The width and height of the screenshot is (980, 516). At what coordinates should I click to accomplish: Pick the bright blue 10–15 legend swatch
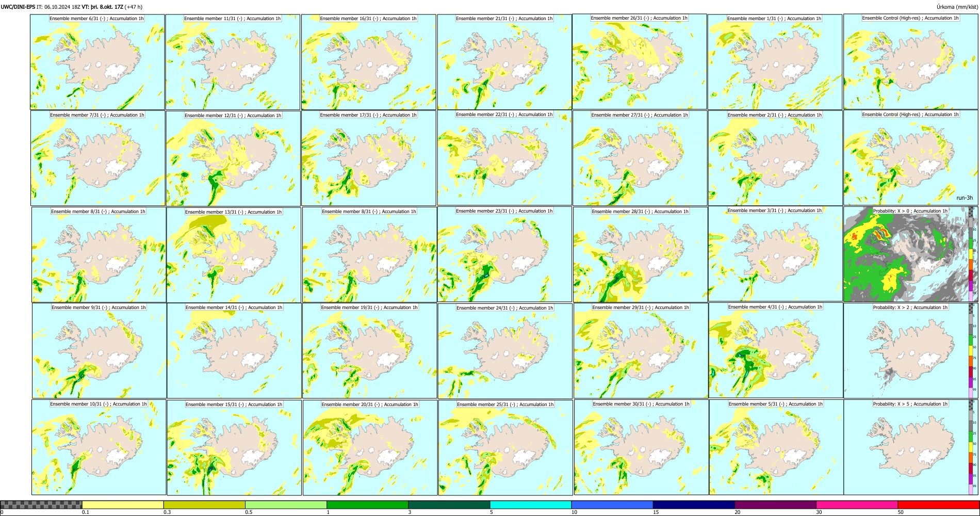[x=612, y=505]
